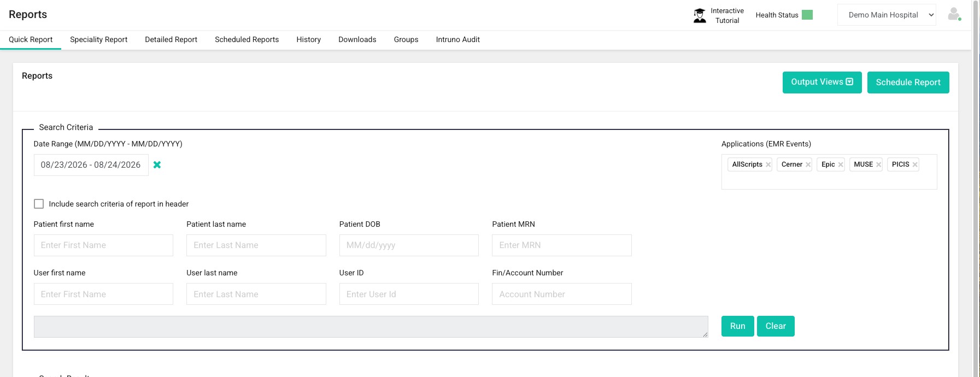Click the Cerner tag label
The width and height of the screenshot is (980, 377).
(x=792, y=164)
